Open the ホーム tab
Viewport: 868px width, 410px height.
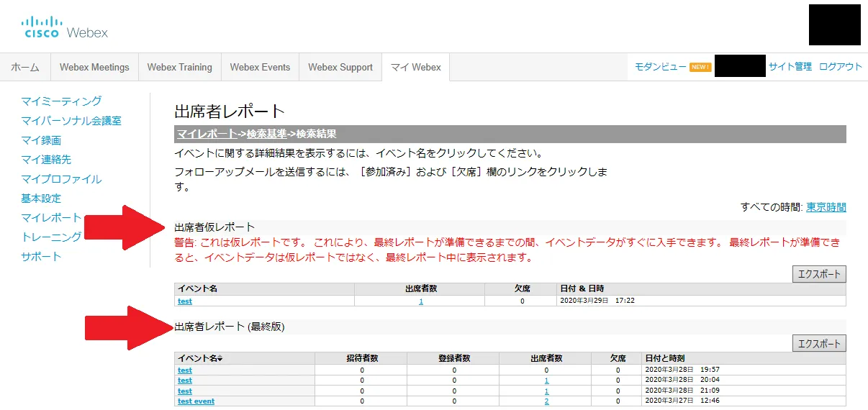tap(25, 67)
